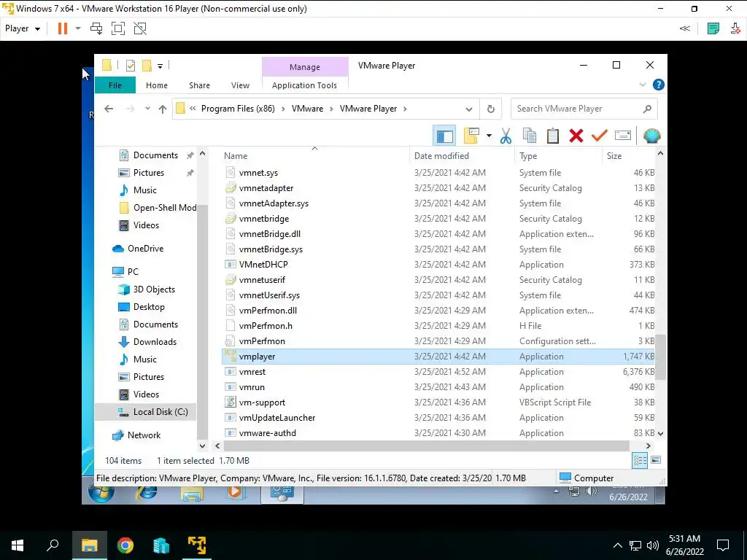Click the VMware Unity mode icon
Screen dimensions: 747x560
click(x=140, y=28)
